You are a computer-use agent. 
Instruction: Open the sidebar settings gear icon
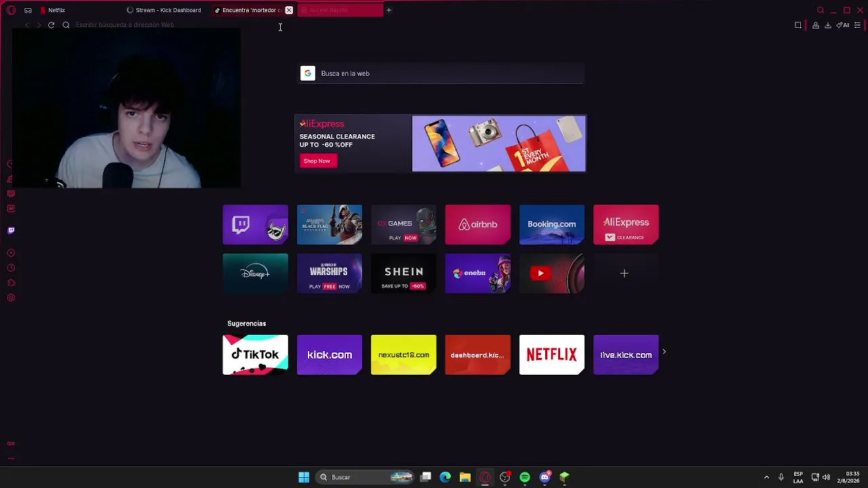click(11, 298)
